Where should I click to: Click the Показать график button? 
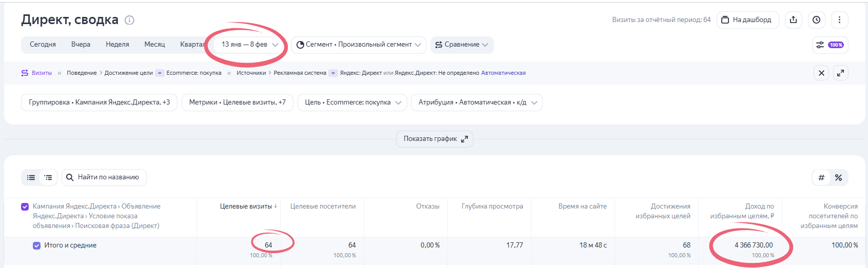(435, 139)
